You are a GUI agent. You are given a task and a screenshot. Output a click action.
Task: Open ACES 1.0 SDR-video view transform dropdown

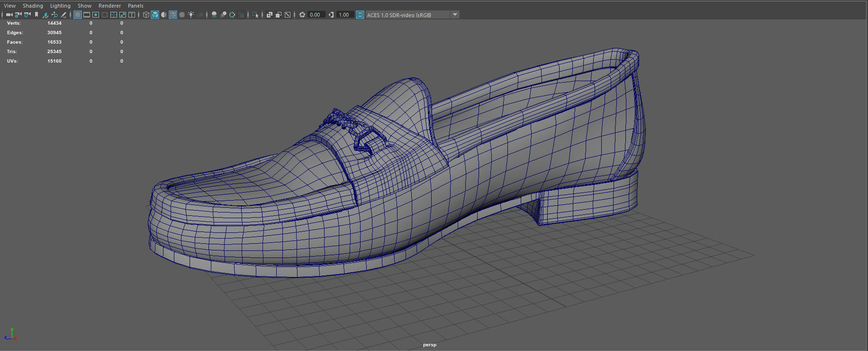pos(455,15)
